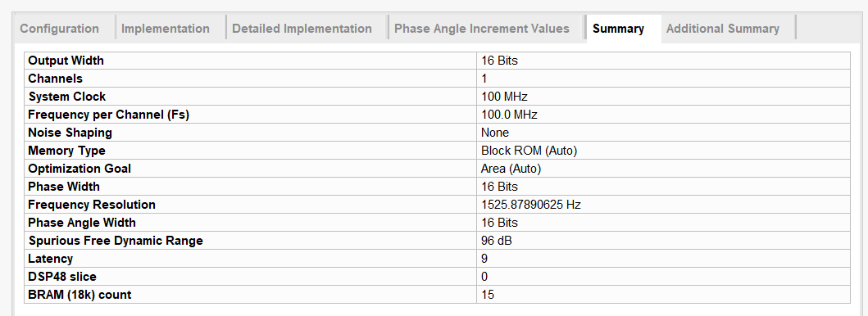Select the Phase Width row label
The width and height of the screenshot is (868, 316).
click(x=64, y=187)
